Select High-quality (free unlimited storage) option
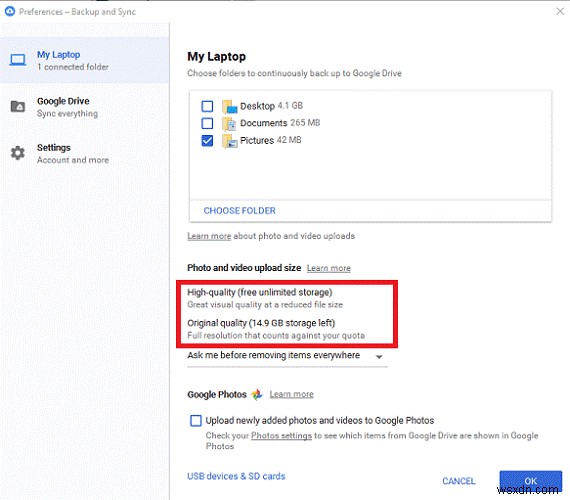This screenshot has height=500, width=570. (265, 298)
